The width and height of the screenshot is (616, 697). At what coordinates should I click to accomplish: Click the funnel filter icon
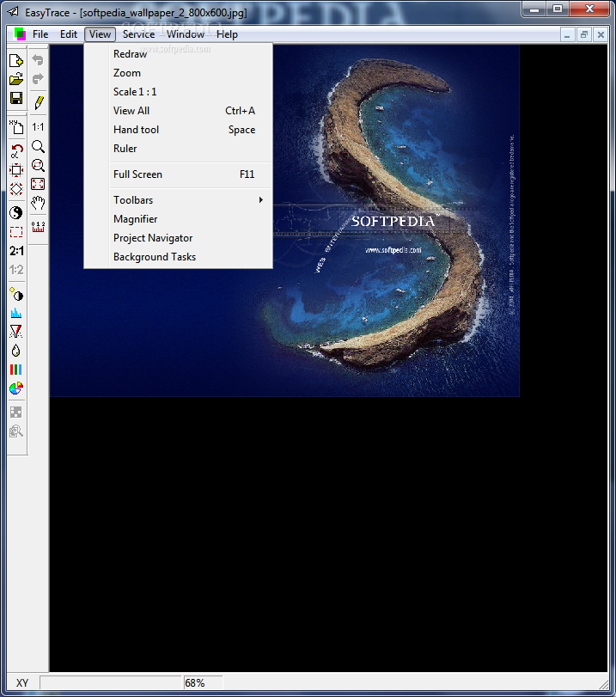click(x=16, y=332)
